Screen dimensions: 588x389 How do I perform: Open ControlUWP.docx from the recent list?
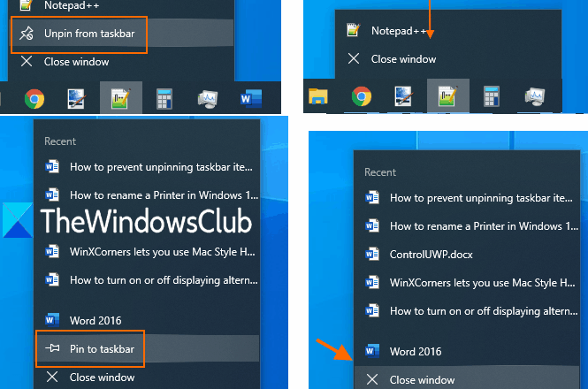[467, 255]
